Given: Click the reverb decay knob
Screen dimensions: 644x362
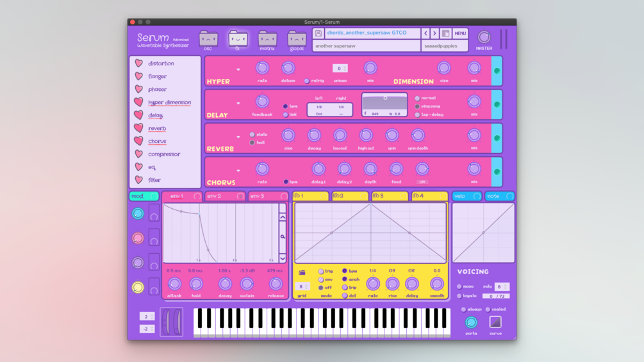Looking at the screenshot, I should coord(314,135).
